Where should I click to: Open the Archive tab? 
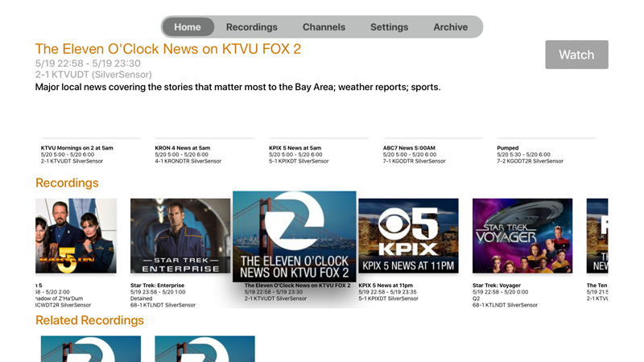click(451, 27)
